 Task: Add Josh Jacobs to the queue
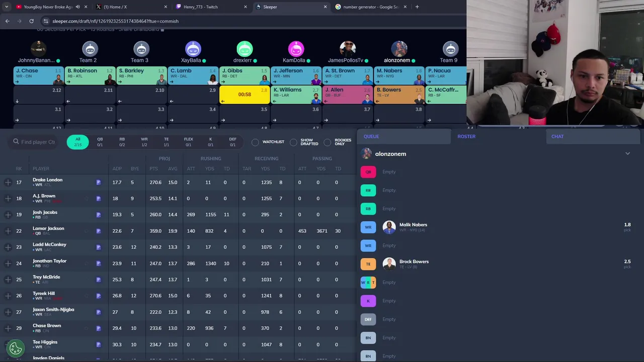click(x=8, y=215)
